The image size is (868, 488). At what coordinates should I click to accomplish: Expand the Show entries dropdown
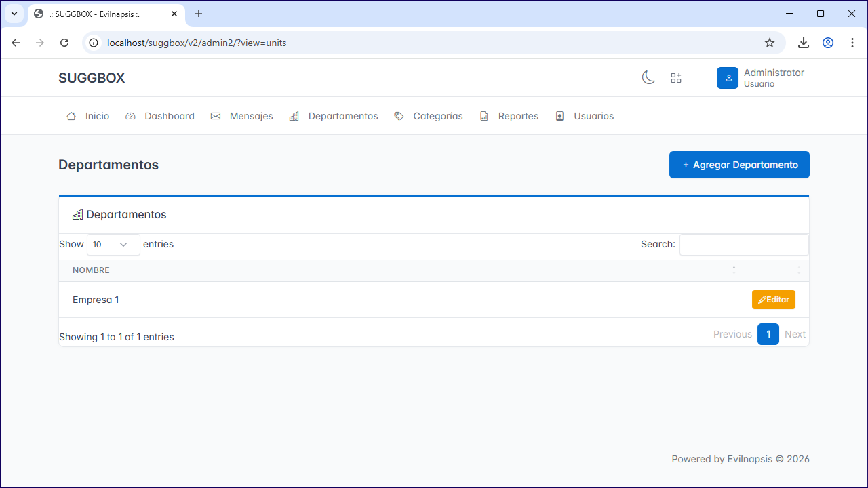coord(113,245)
